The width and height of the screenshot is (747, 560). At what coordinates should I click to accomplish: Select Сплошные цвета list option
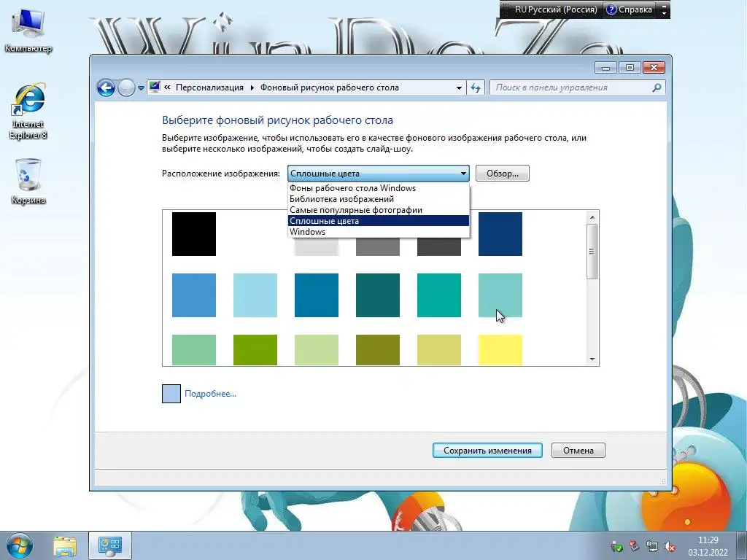click(x=379, y=221)
